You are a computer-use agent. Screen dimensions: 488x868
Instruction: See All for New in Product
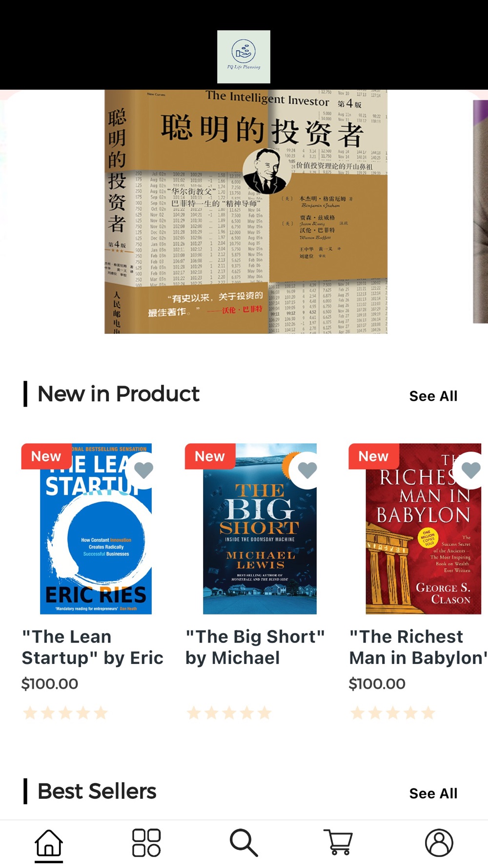pyautogui.click(x=433, y=396)
